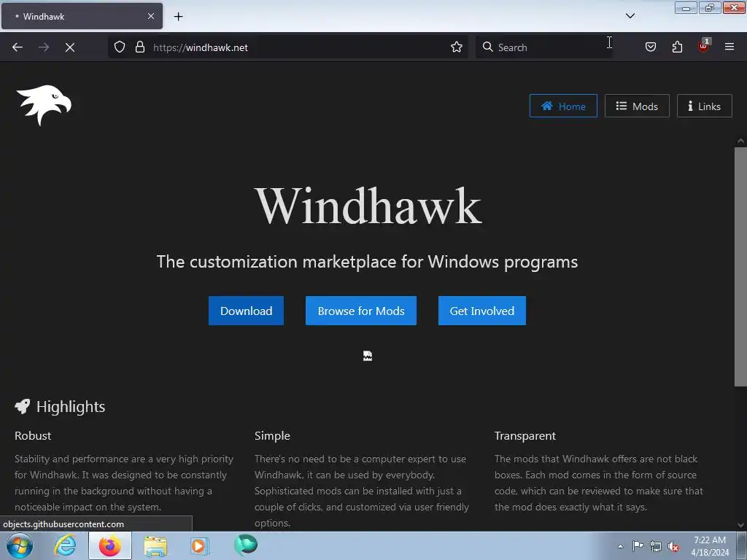
Task: Open Windows Media Player taskbar icon
Action: pos(200,545)
